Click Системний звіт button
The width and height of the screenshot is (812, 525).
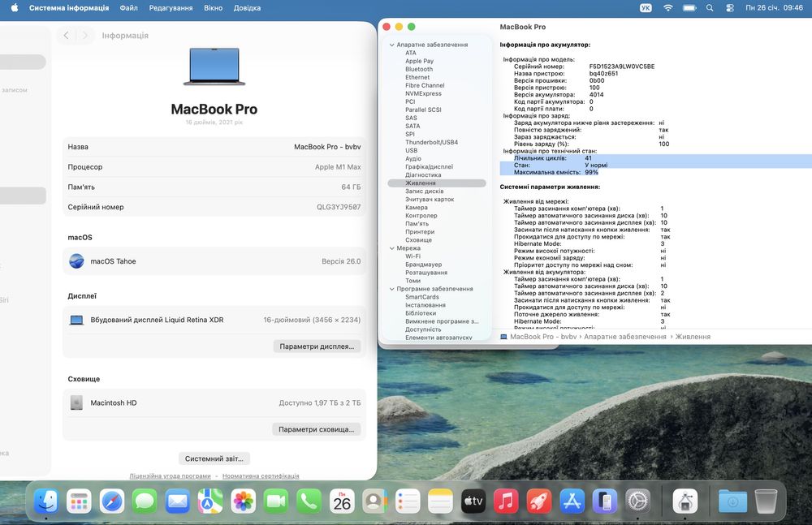pos(214,458)
